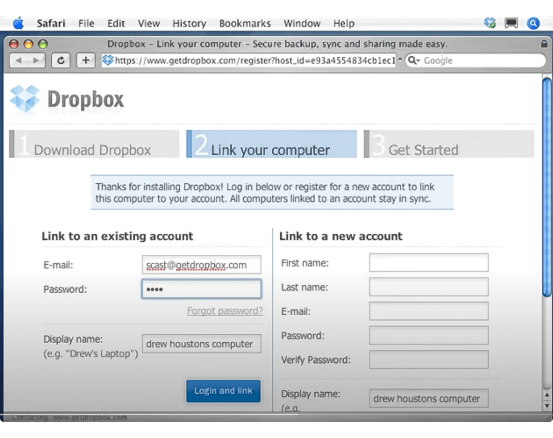Open Spotlight search magnifier icon
Viewport: 553px width, 438px height.
[533, 23]
